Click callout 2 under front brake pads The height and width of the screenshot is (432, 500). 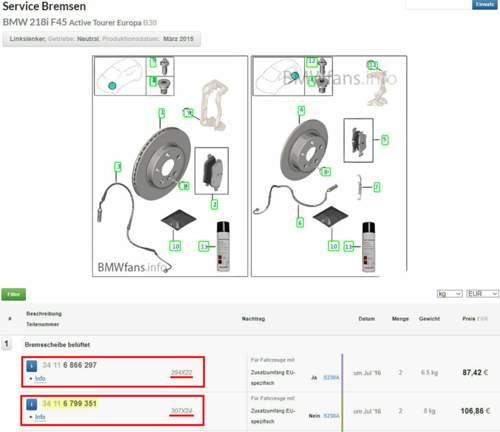click(214, 204)
